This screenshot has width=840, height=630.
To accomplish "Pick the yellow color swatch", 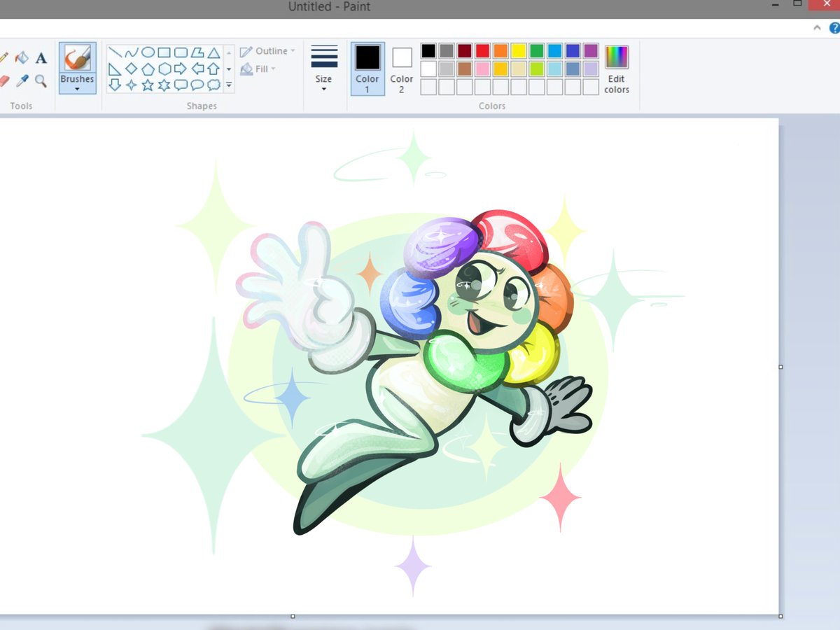I will 519,50.
